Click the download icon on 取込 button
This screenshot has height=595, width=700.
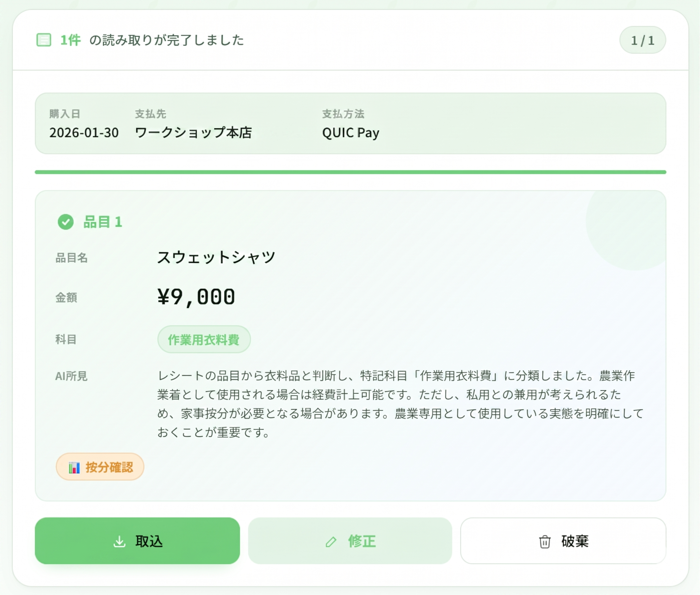[x=119, y=542]
